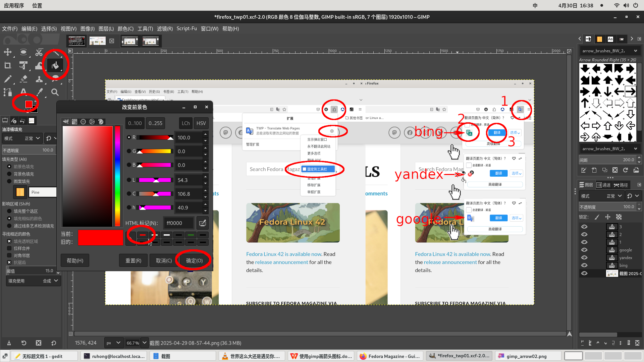The image size is (644, 362).
Task: Click the 重置(R) button
Action: (x=133, y=260)
